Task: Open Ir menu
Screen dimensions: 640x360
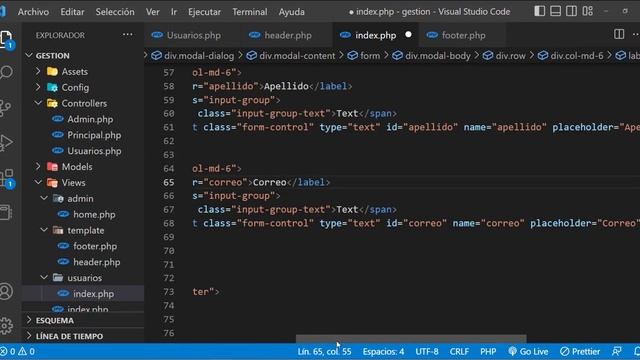Action: [x=174, y=12]
